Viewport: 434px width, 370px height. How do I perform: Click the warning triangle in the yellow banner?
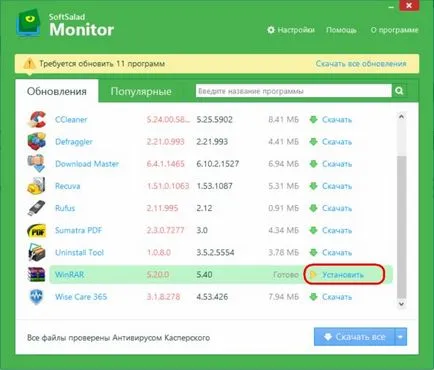click(x=29, y=63)
